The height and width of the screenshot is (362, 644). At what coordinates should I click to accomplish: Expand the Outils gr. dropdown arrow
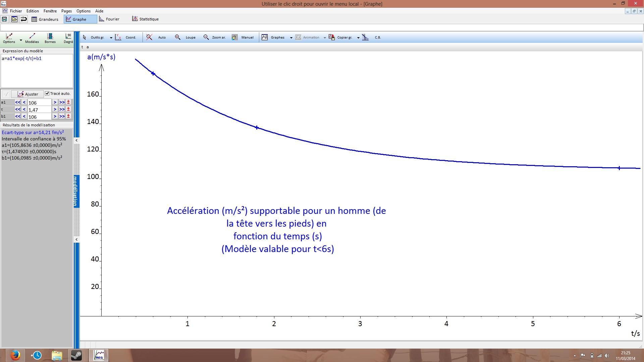point(111,38)
